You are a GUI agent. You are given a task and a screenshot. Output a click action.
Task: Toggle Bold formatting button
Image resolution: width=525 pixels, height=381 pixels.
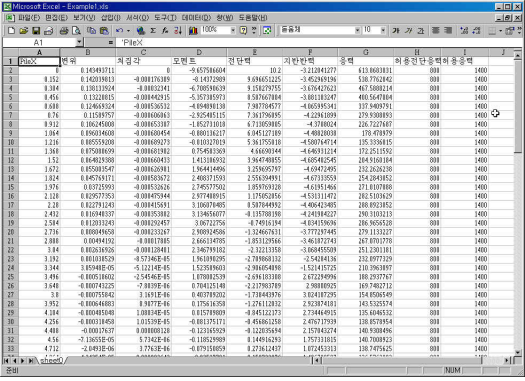[396, 31]
